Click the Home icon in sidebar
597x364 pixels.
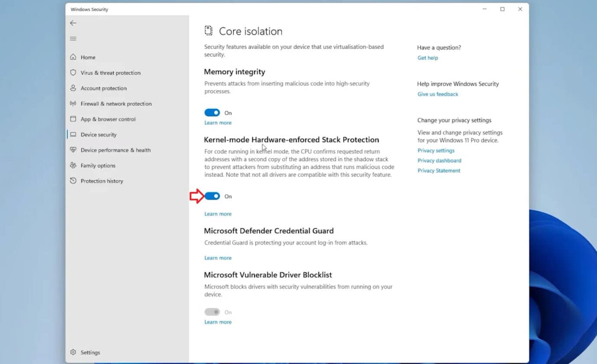click(73, 57)
